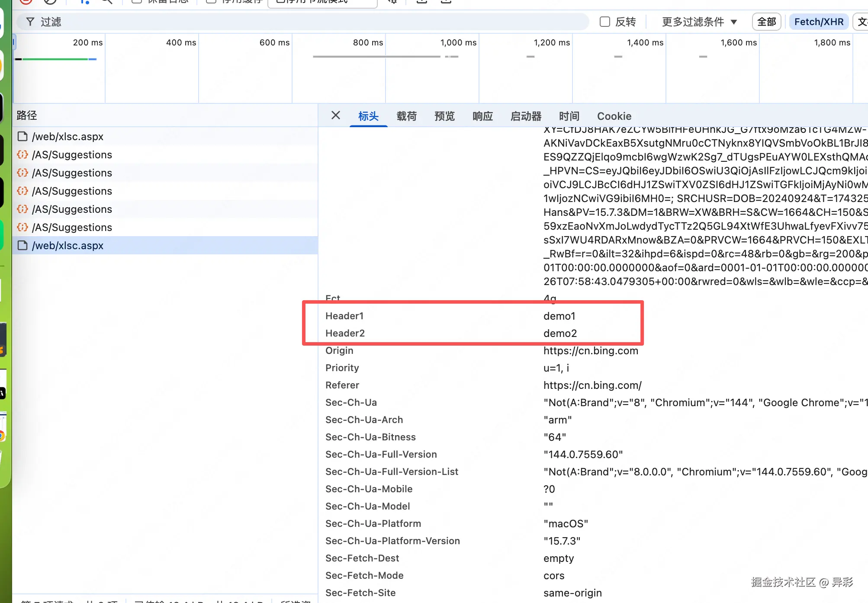Click the Origin value https://cn.bing.com
The width and height of the screenshot is (868, 603).
point(591,351)
